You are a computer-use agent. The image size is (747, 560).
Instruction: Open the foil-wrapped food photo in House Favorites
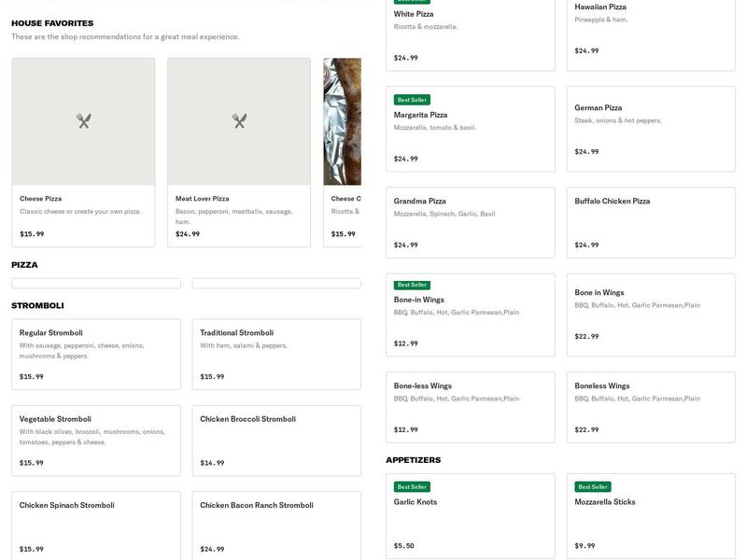coord(343,121)
